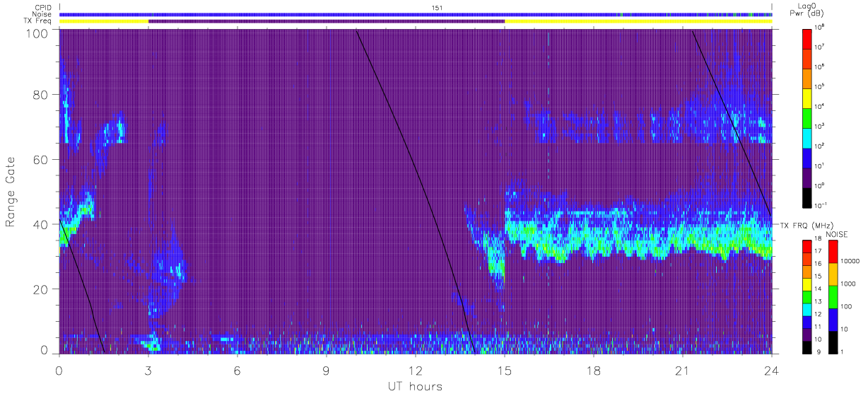Click y-axis tick label '80'
Viewport: 868px width, 401px height.
[x=40, y=95]
